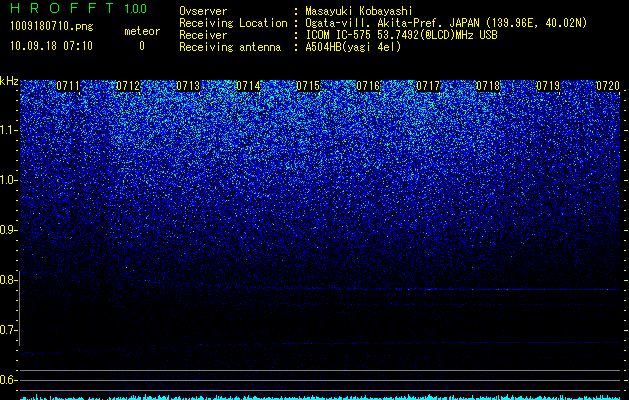Click the 0717 time marker
Image resolution: width=629 pixels, height=400 pixels.
(x=428, y=86)
